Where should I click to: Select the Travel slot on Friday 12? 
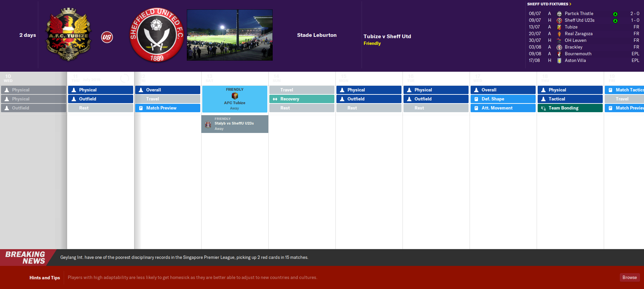[168, 99]
